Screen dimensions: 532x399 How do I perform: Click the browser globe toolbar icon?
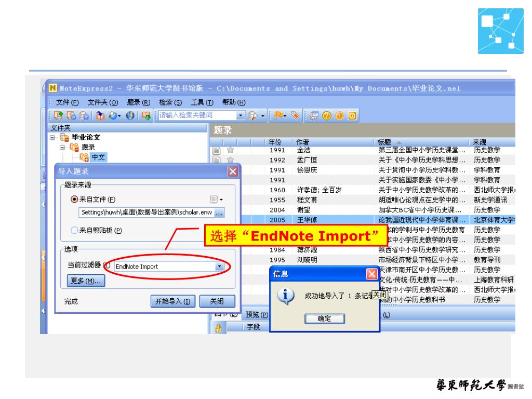tap(130, 116)
